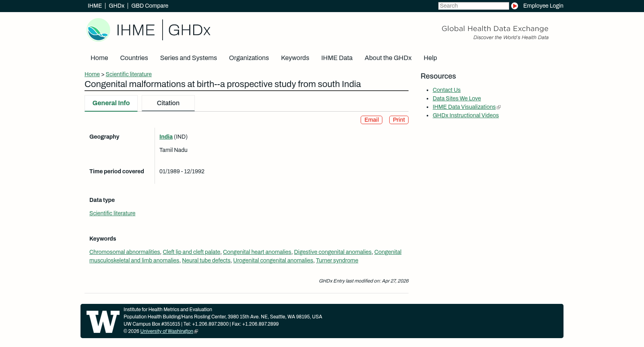Open the Organizations menu
The width and height of the screenshot is (644, 347).
point(249,58)
